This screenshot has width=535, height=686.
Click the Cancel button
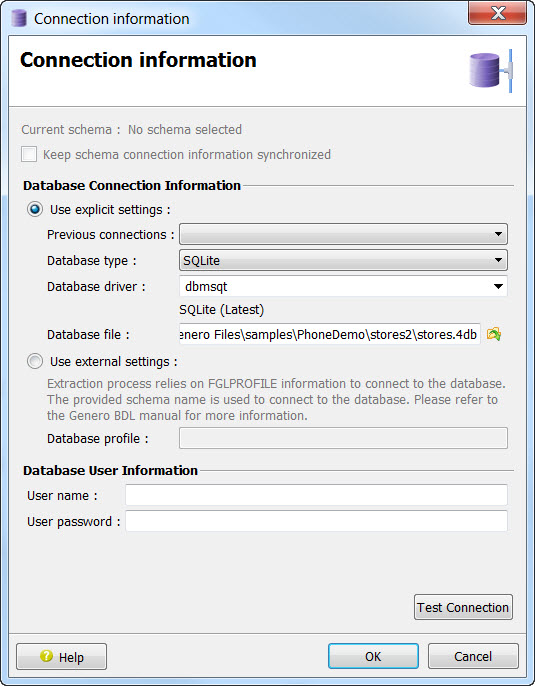[x=473, y=656]
